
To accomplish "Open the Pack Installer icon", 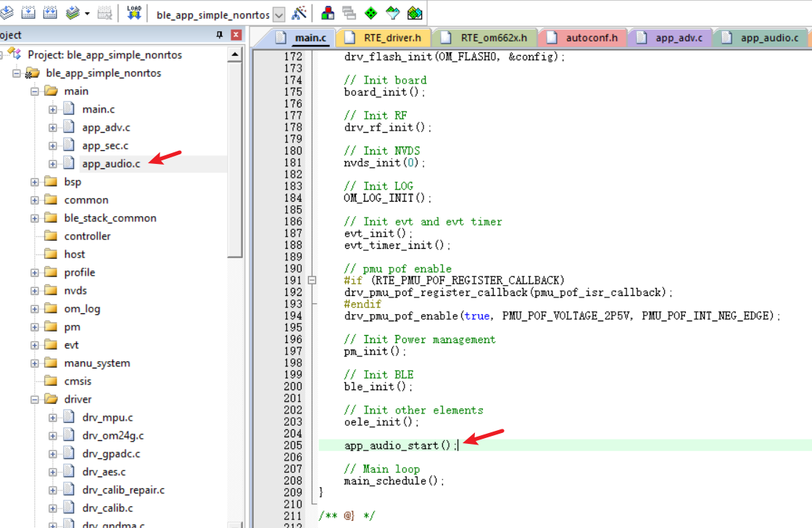I will click(415, 13).
